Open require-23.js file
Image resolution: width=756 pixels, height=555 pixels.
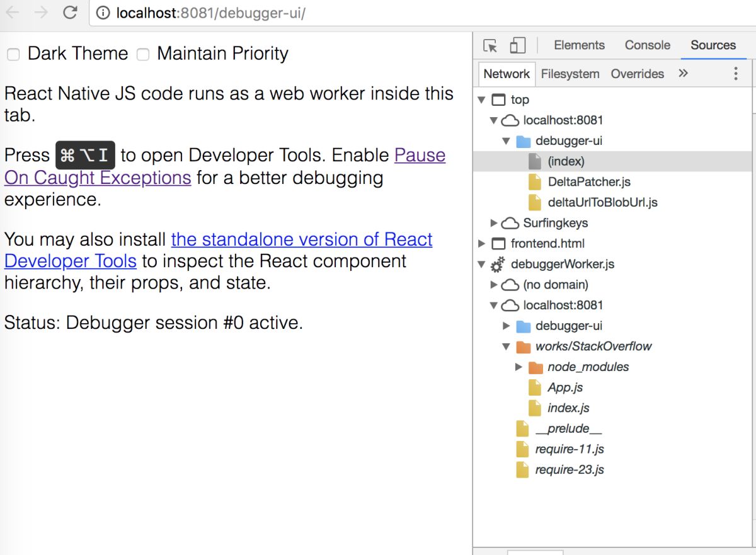570,470
